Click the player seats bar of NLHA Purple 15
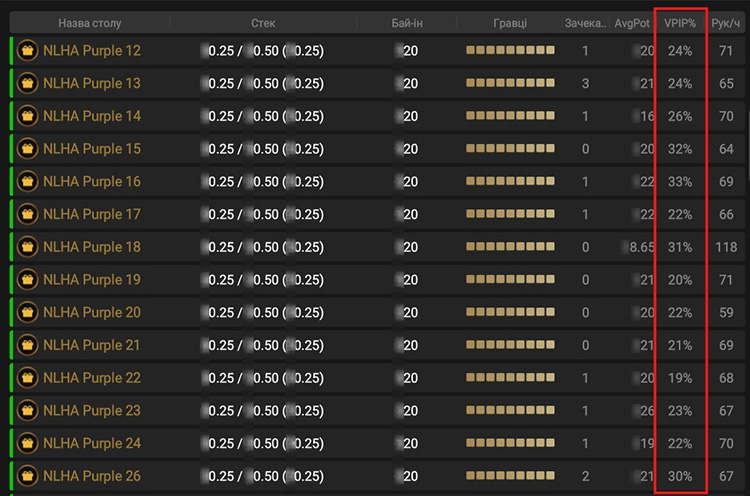Image resolution: width=750 pixels, height=496 pixels. click(510, 149)
